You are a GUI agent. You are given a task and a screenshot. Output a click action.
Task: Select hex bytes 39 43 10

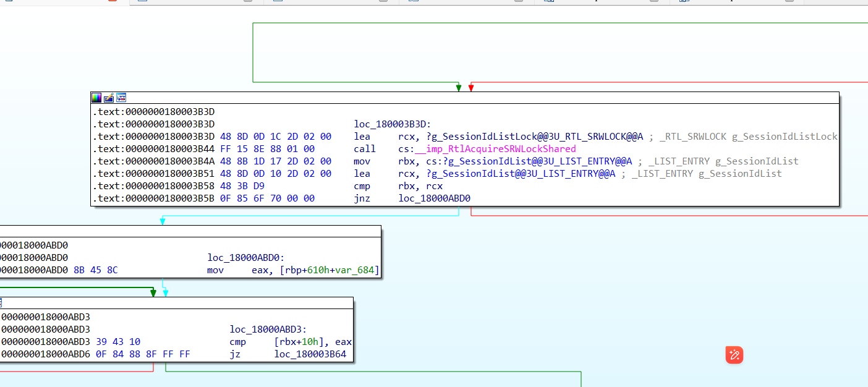118,342
